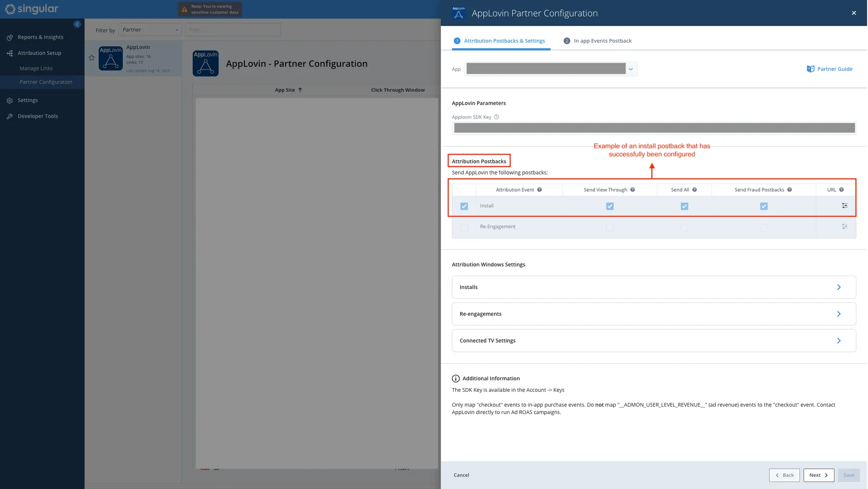Enable Re-Engagement postbacks checkbox

[464, 227]
